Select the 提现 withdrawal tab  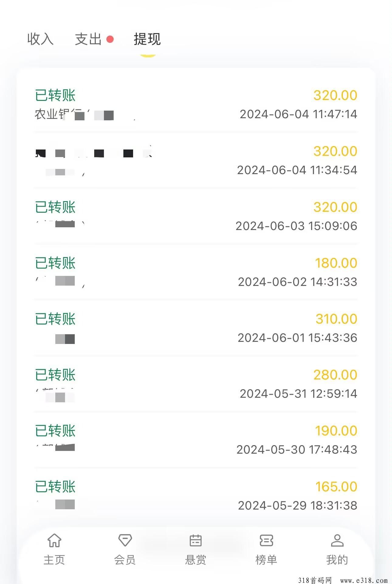(147, 39)
